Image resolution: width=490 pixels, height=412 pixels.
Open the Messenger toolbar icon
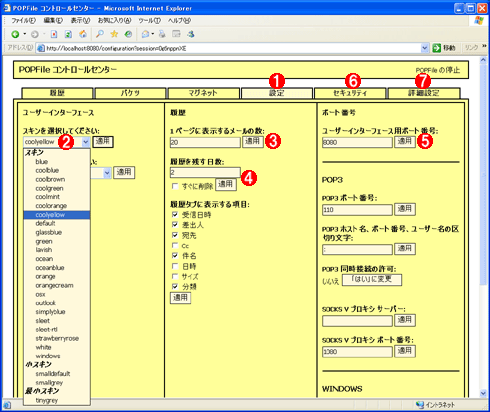(191, 34)
